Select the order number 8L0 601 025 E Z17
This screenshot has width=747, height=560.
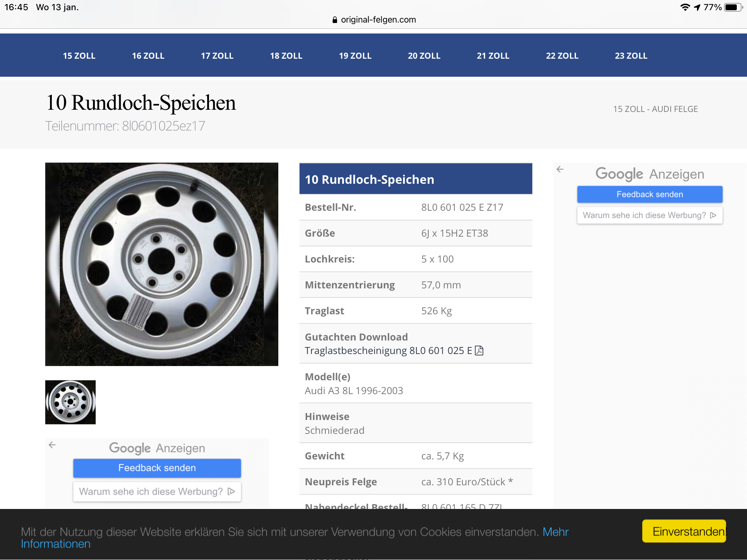tap(462, 207)
